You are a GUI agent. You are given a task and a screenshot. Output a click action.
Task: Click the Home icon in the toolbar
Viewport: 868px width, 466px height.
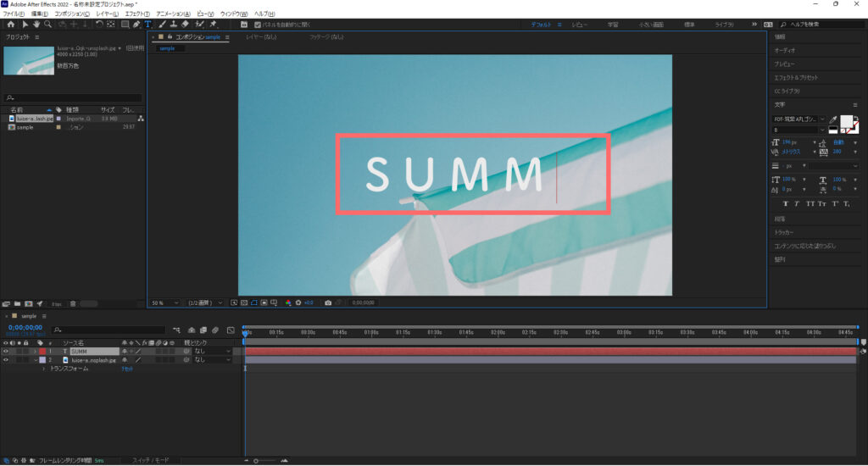8,25
